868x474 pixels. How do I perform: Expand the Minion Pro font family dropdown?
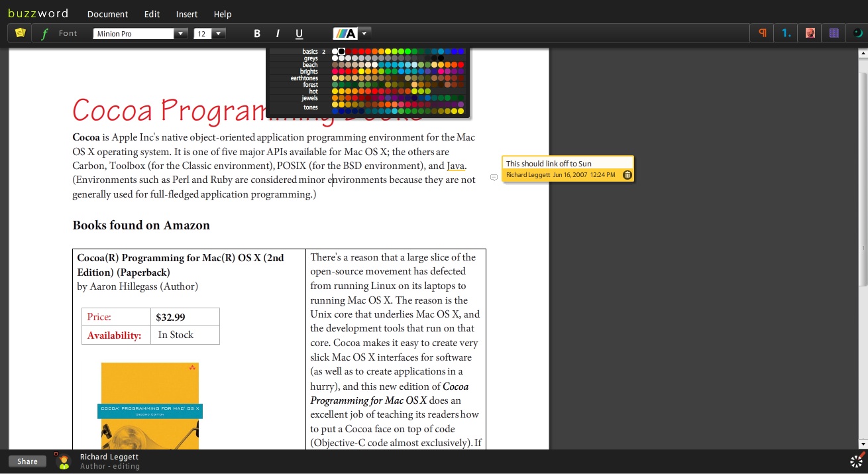click(181, 33)
